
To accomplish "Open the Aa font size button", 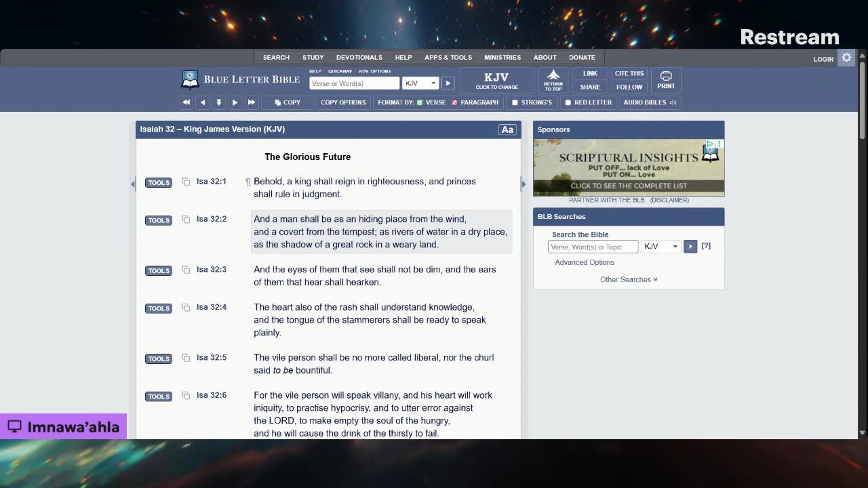I will 507,129.
